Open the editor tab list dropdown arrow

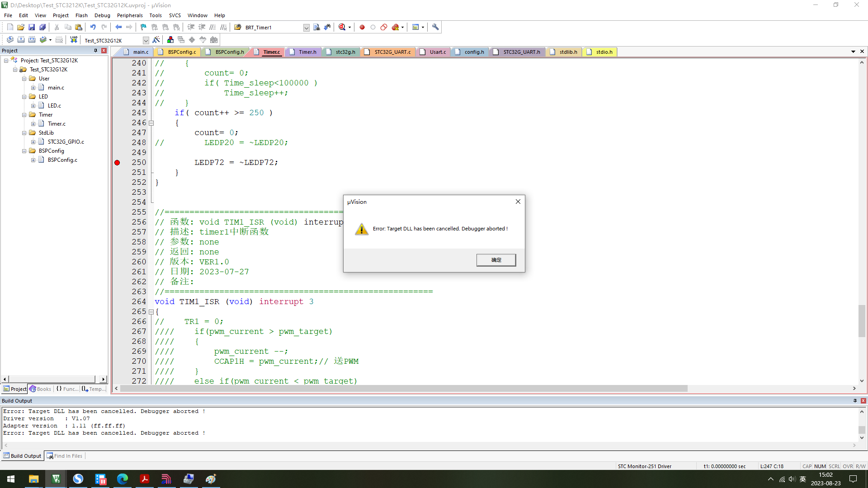click(853, 52)
